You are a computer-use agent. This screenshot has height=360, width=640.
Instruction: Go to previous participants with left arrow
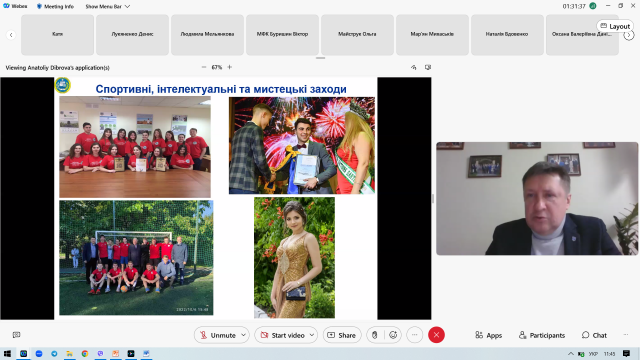coord(11,35)
